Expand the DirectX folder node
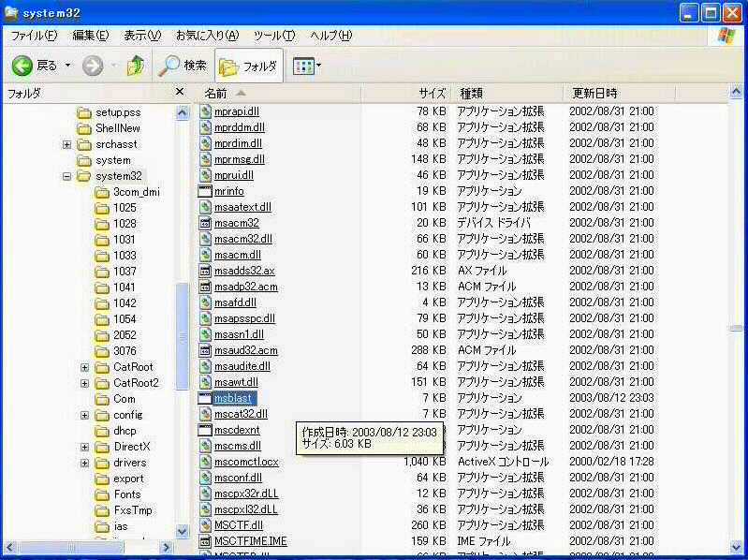Viewport: 748px width, 560px height. click(84, 447)
